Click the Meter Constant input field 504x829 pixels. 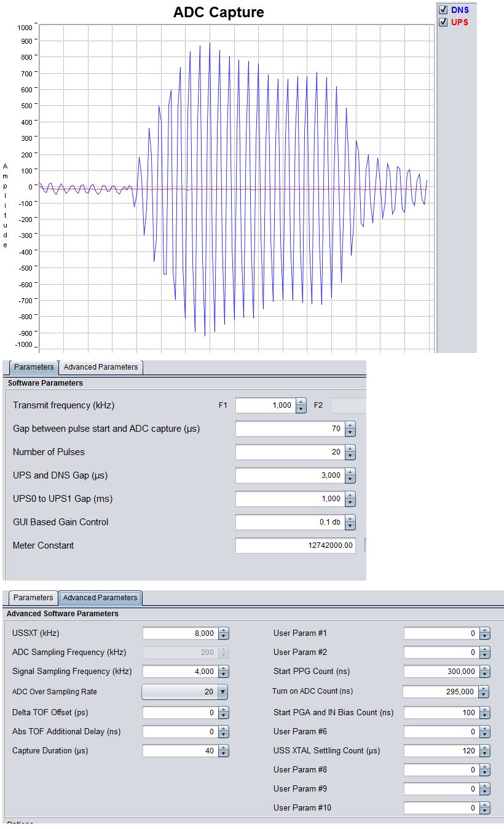[295, 545]
